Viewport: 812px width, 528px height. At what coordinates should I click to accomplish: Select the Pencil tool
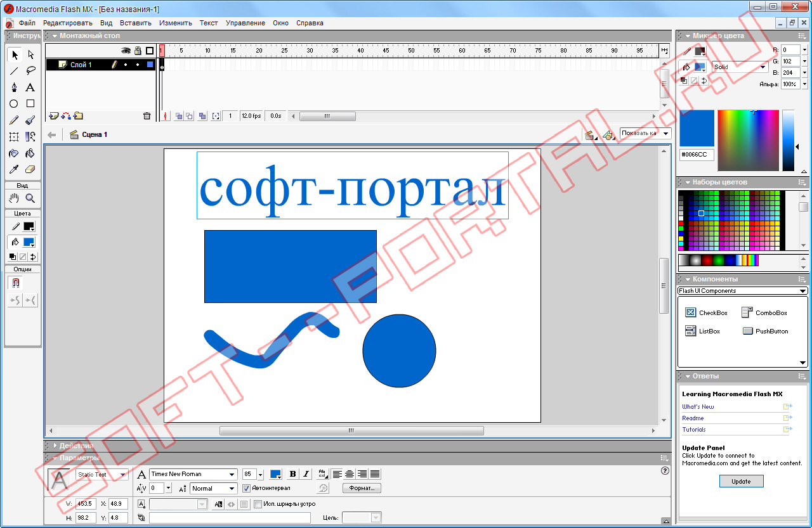(x=14, y=120)
